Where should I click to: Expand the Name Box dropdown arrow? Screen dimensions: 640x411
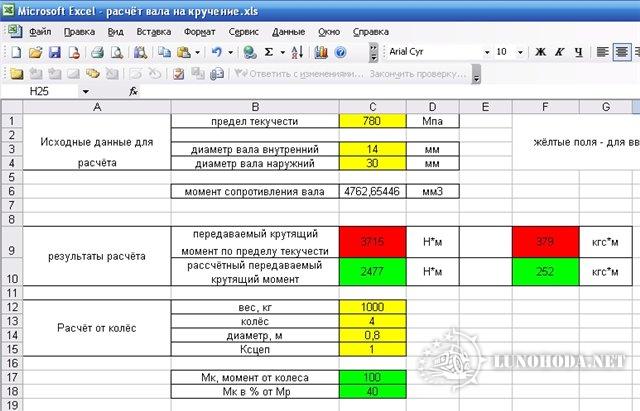pos(84,91)
